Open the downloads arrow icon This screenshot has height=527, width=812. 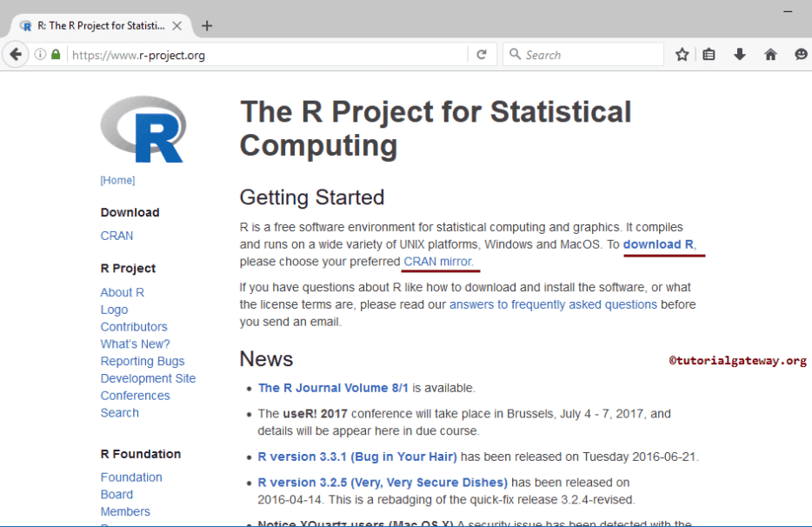coord(740,55)
